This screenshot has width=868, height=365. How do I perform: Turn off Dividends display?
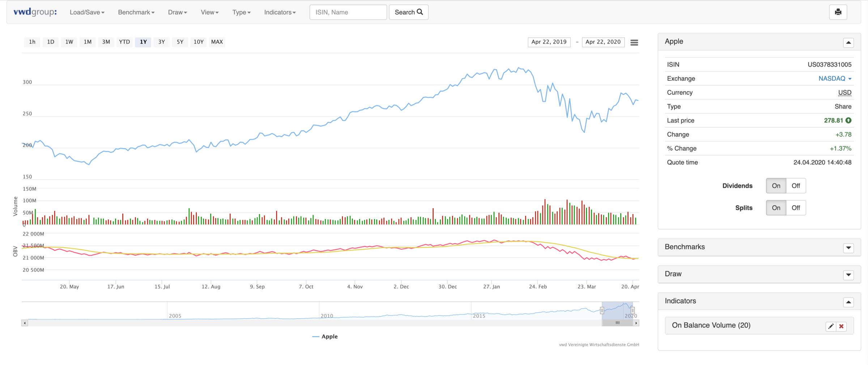pyautogui.click(x=796, y=185)
